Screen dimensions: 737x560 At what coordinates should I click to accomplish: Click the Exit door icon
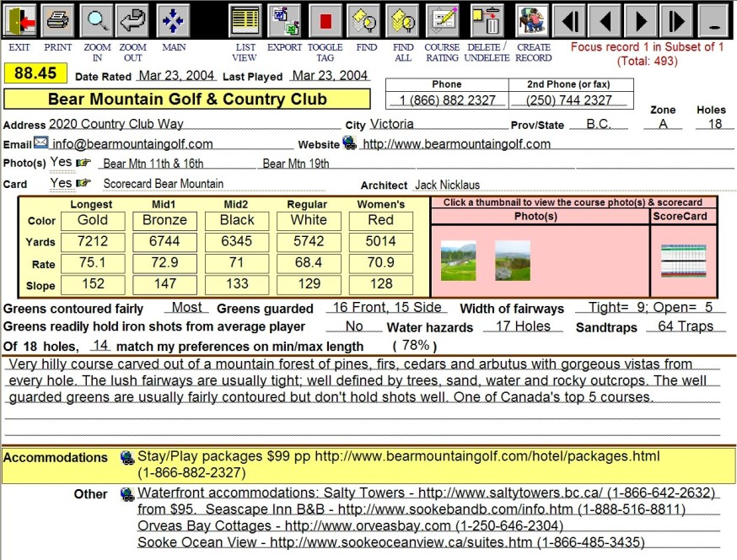click(19, 21)
